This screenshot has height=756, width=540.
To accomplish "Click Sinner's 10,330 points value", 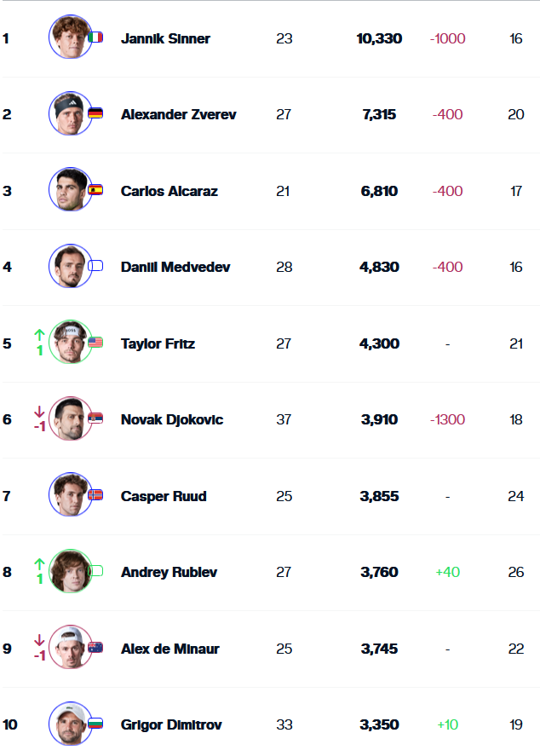I will [379, 38].
